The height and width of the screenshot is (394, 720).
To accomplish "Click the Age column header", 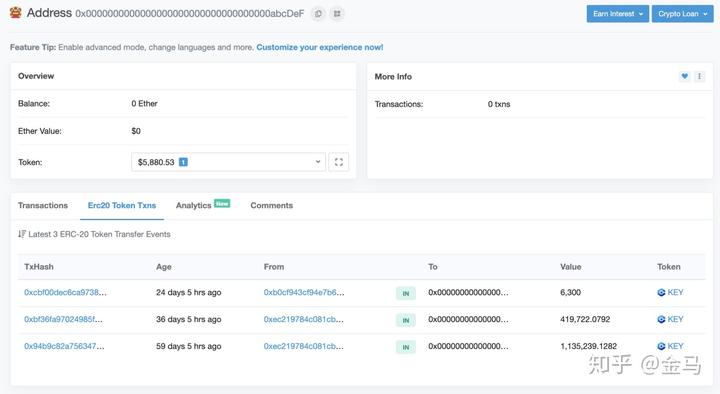I will point(164,267).
